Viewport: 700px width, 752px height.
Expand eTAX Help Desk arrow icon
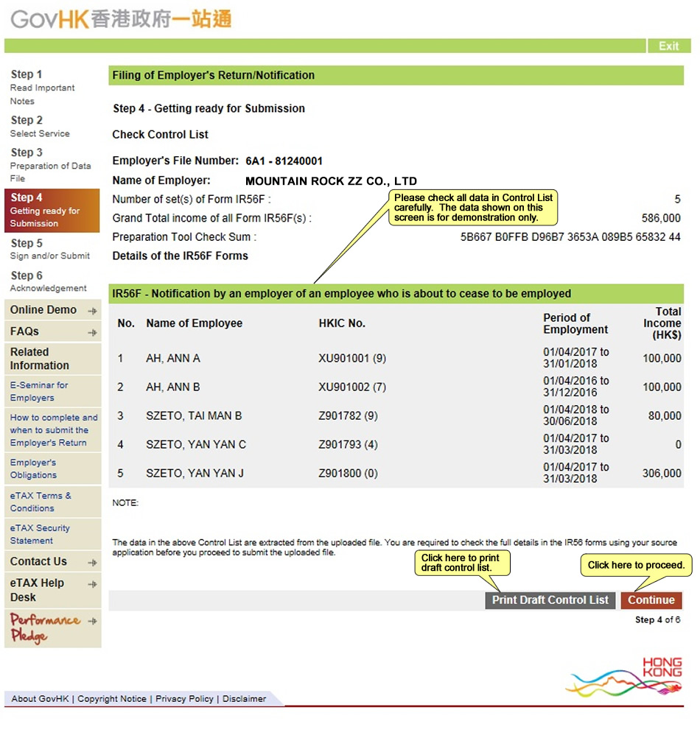click(93, 583)
